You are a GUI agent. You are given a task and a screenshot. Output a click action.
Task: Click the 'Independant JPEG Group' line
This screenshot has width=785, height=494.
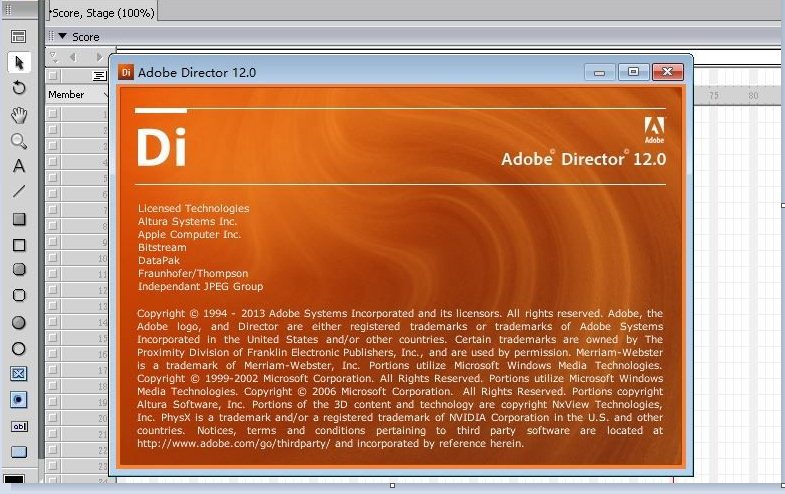(200, 286)
